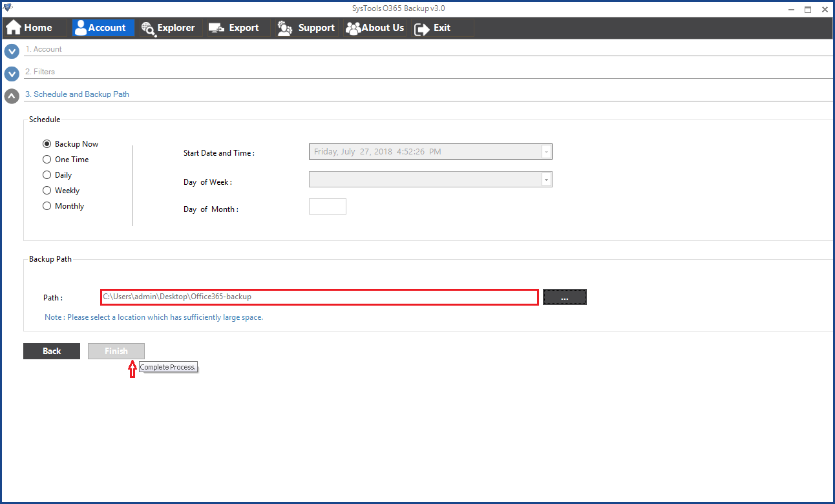This screenshot has width=835, height=504.
Task: Collapse the 3. Schedule and Backup Path chevron
Action: tap(12, 97)
